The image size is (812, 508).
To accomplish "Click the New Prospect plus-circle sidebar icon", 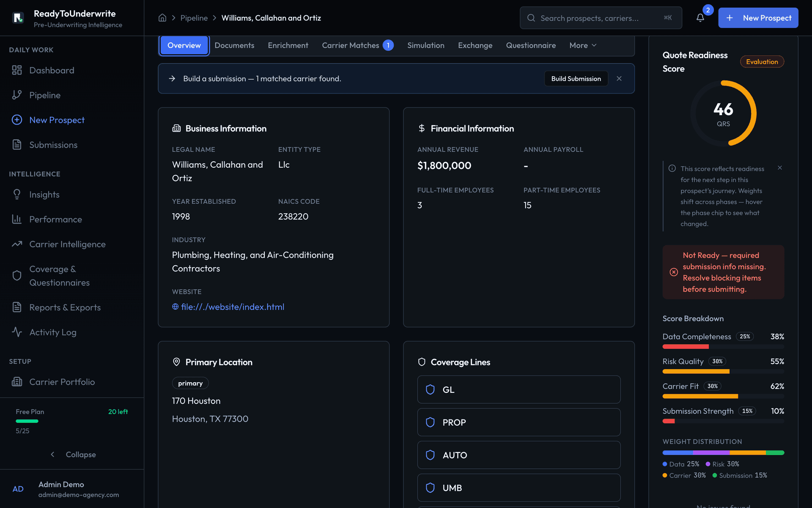I will (x=17, y=120).
